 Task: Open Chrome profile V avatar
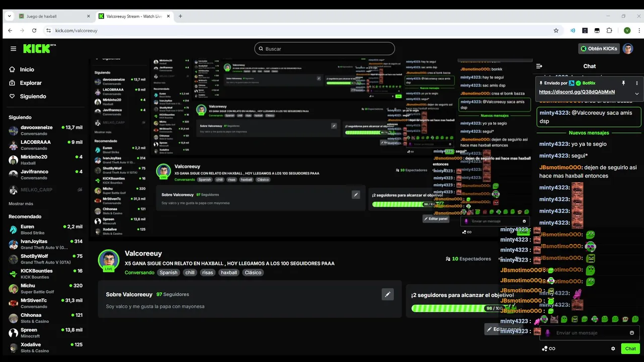tap(627, 31)
